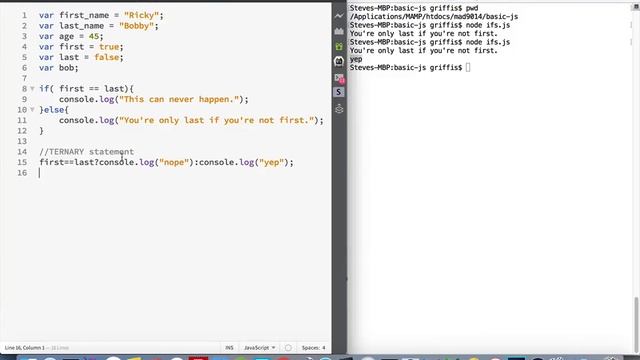Viewport: 640px width, 360px height.
Task: Click the value true on line 4
Action: pos(109,47)
